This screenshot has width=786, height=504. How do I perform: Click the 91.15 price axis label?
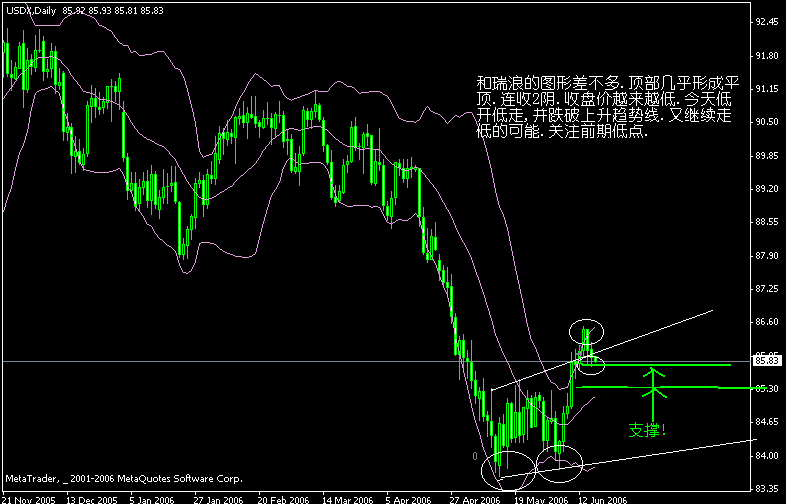coord(767,89)
